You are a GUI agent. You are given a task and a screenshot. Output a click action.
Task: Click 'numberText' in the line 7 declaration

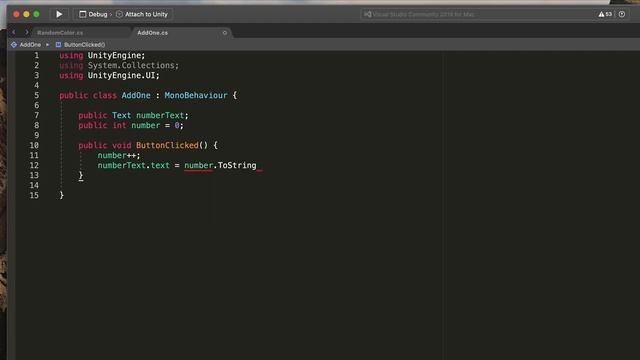(x=160, y=116)
